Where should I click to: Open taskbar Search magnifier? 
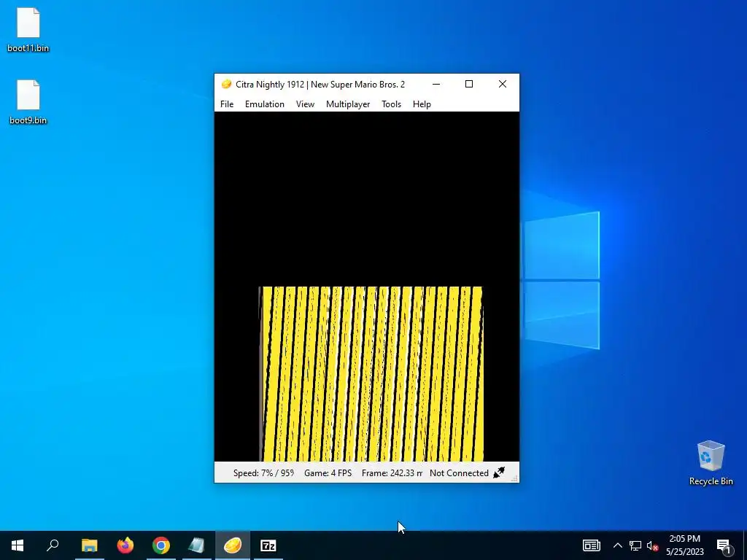pyautogui.click(x=53, y=545)
